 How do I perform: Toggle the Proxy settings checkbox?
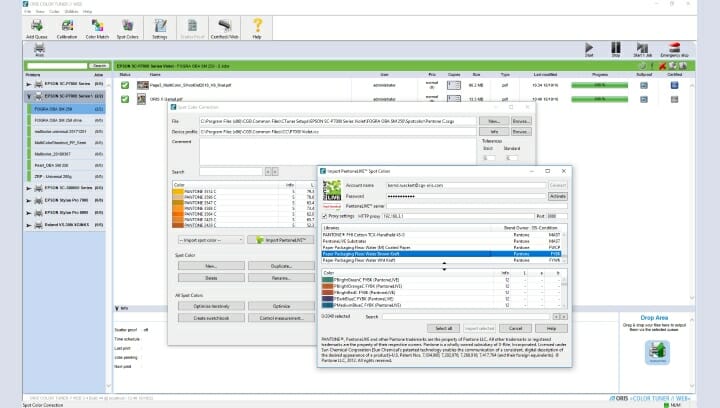point(325,216)
